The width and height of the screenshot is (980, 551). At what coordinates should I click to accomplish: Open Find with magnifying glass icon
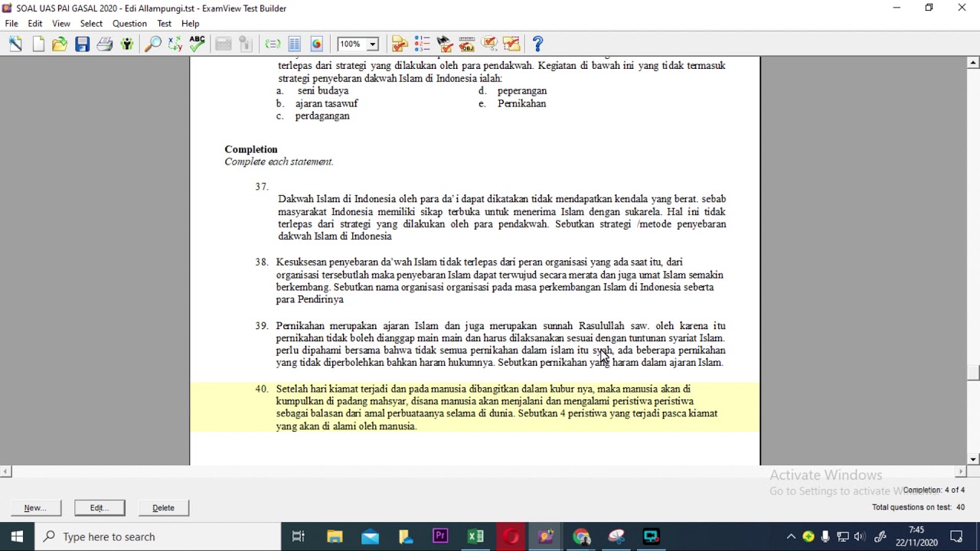[153, 44]
